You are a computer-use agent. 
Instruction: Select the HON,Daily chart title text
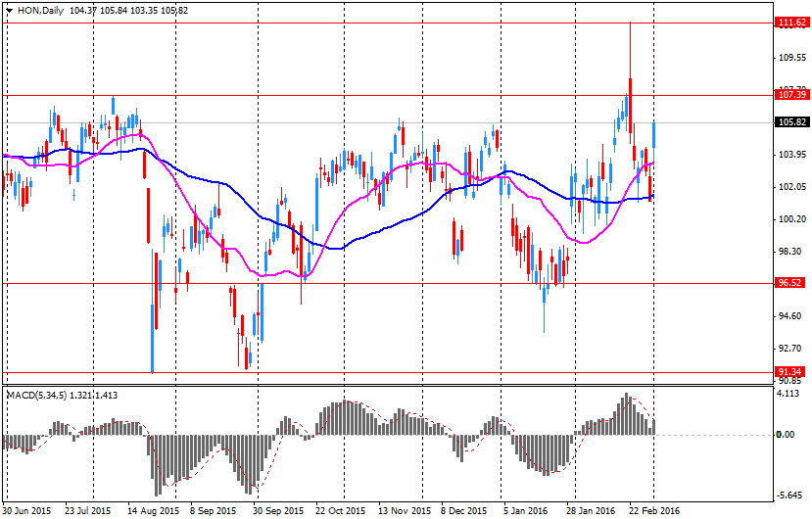coord(40,11)
